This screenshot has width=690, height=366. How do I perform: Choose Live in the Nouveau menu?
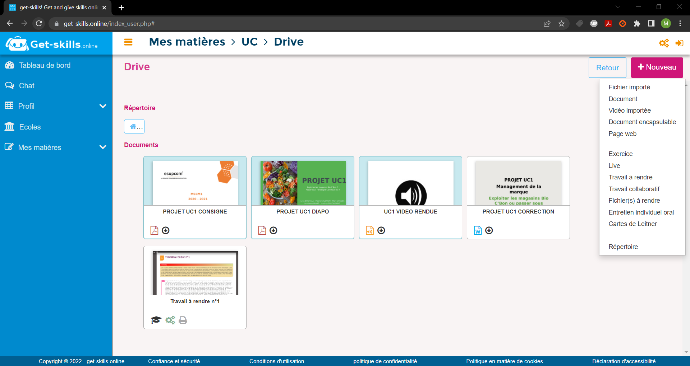[x=614, y=165]
